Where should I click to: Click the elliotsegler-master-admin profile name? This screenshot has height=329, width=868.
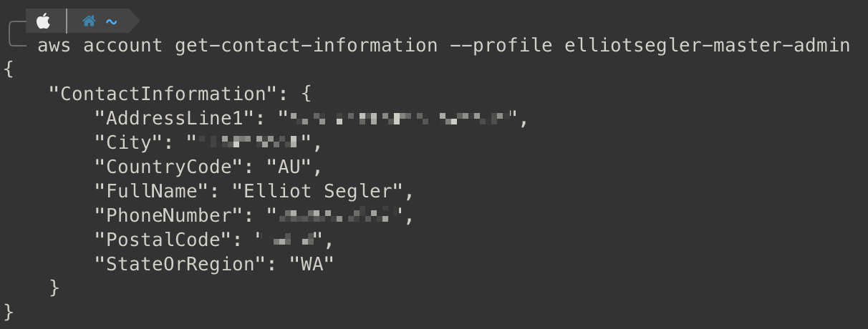click(708, 46)
